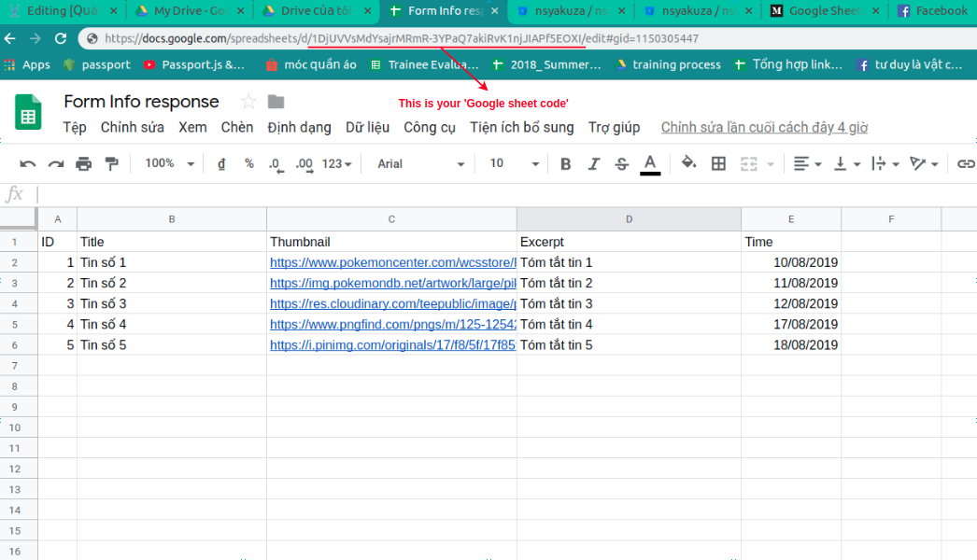Open the training process bookmark

pos(668,64)
